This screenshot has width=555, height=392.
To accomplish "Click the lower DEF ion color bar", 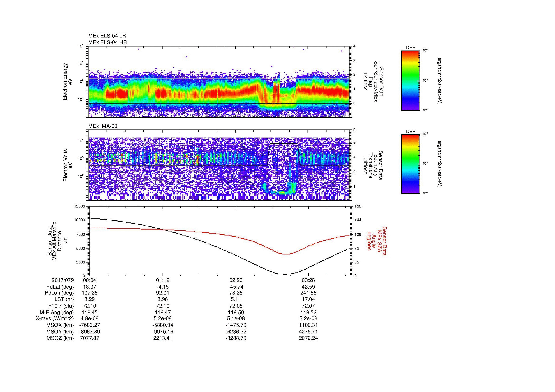I will click(410, 164).
